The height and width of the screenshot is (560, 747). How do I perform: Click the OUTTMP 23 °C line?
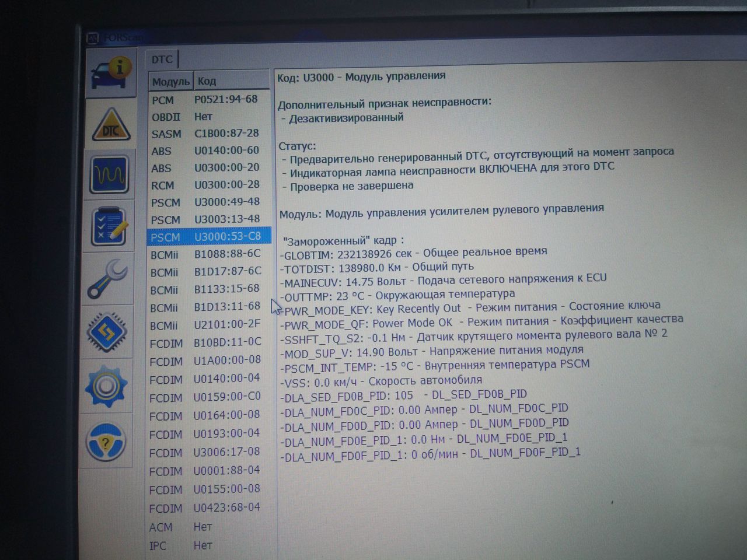click(397, 295)
